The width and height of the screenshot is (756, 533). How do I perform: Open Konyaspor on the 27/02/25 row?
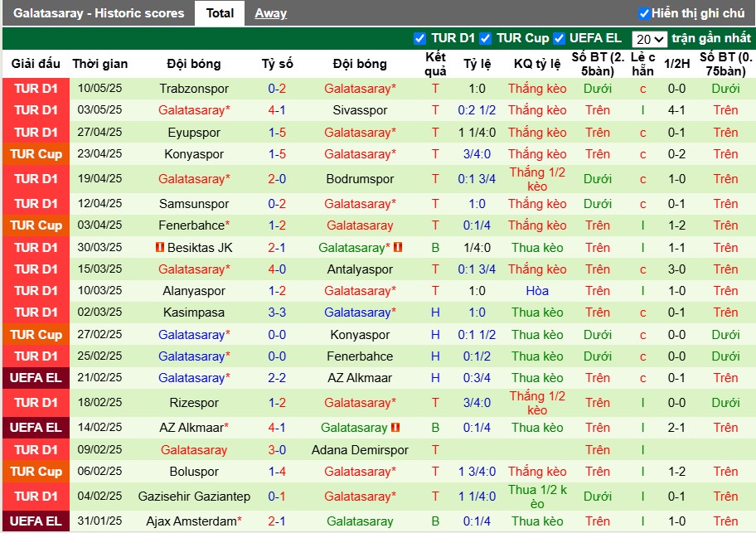(x=360, y=335)
